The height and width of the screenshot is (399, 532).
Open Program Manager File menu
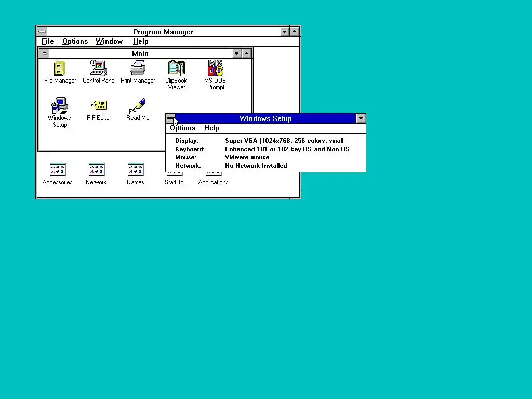47,42
